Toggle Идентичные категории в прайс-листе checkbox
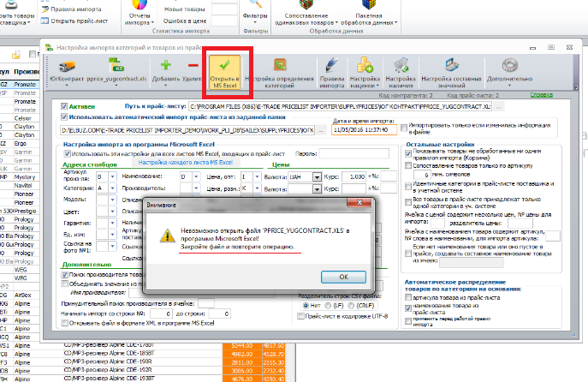 coord(408,187)
